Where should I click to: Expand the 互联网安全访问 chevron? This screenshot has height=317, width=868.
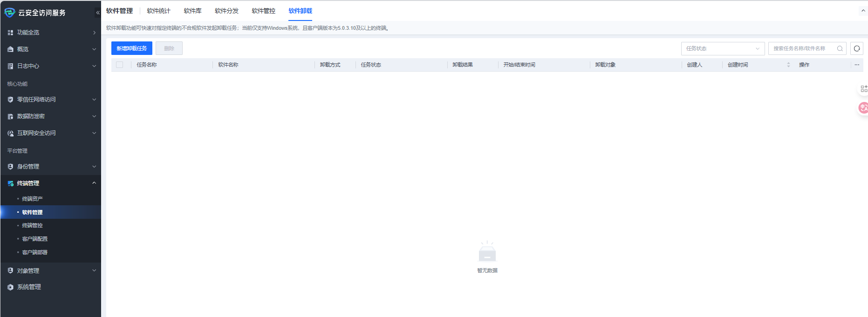pyautogui.click(x=94, y=133)
